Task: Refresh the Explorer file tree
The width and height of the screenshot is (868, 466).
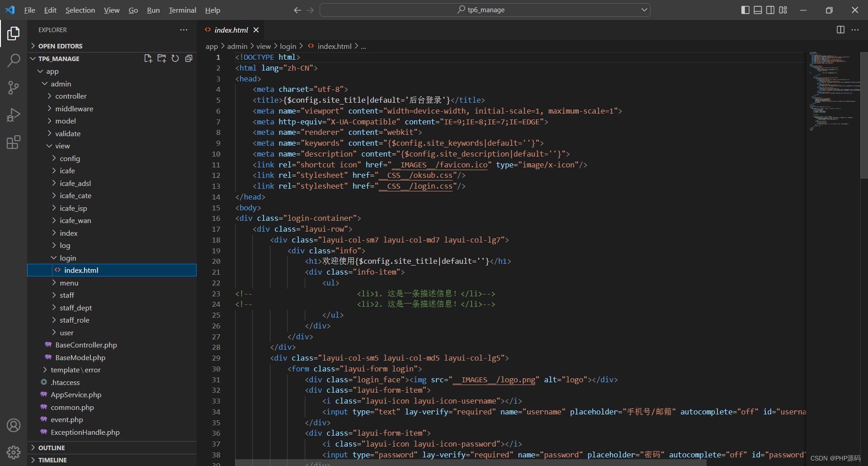Action: (175, 58)
